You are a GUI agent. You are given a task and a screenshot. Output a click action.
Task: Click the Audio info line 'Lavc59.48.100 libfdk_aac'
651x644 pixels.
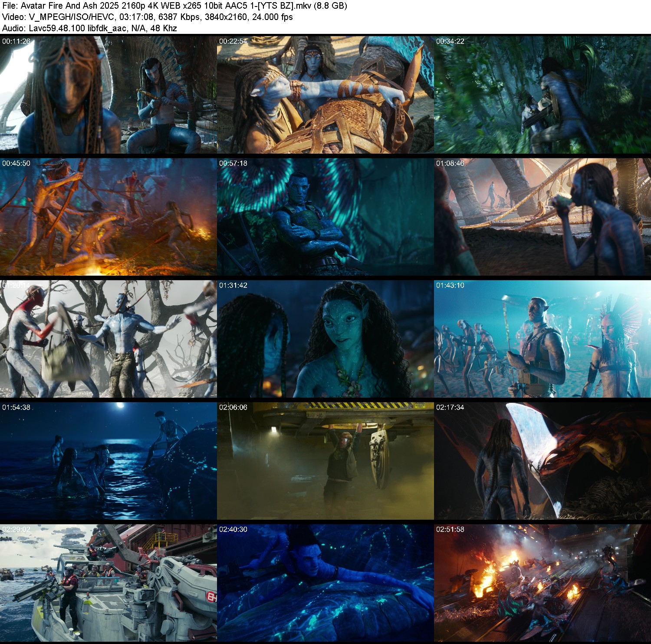[89, 28]
